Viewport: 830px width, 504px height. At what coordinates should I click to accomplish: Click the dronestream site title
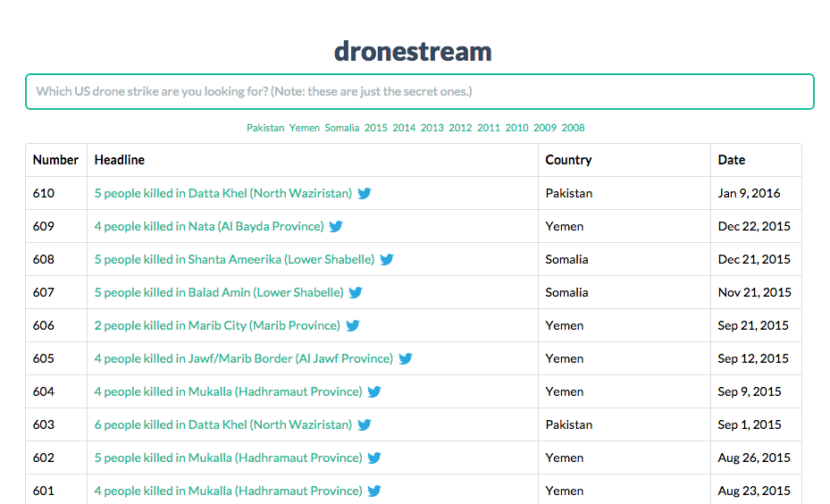(413, 51)
